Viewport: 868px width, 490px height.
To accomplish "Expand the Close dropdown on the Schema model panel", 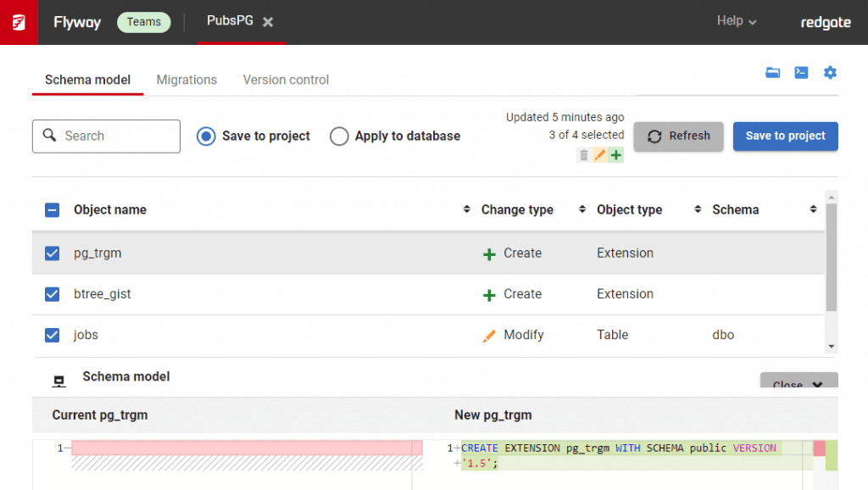I will click(x=798, y=383).
